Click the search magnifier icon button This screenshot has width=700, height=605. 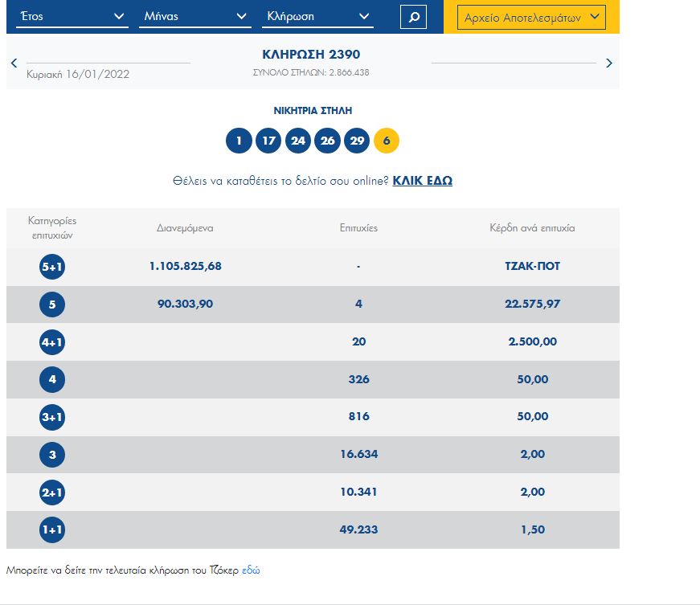[413, 17]
